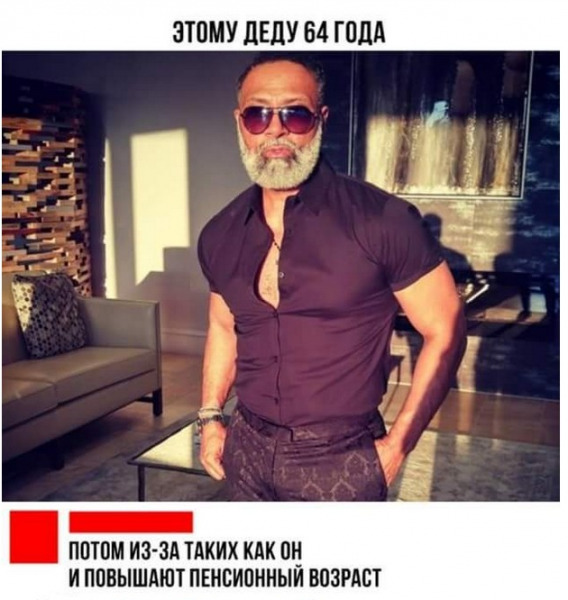The height and width of the screenshot is (600, 568).
Task: Click the necklace pendant on the chest
Action: click(x=278, y=252)
